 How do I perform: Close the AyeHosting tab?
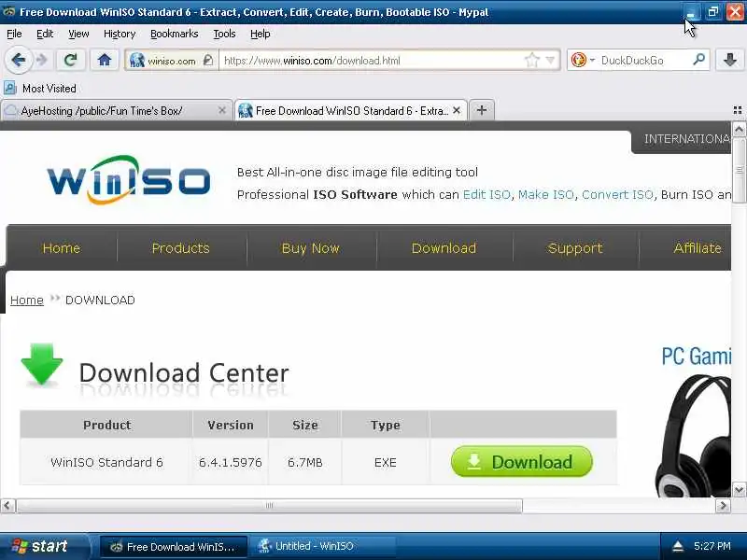(x=221, y=110)
